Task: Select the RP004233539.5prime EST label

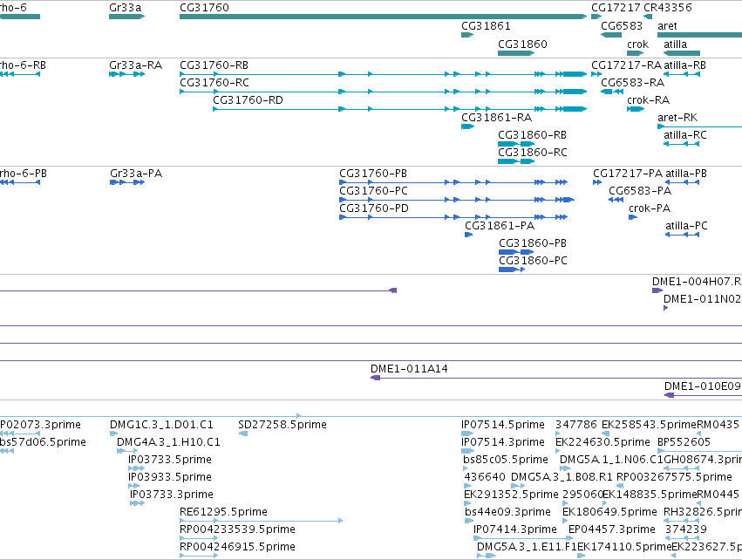Action: click(237, 529)
